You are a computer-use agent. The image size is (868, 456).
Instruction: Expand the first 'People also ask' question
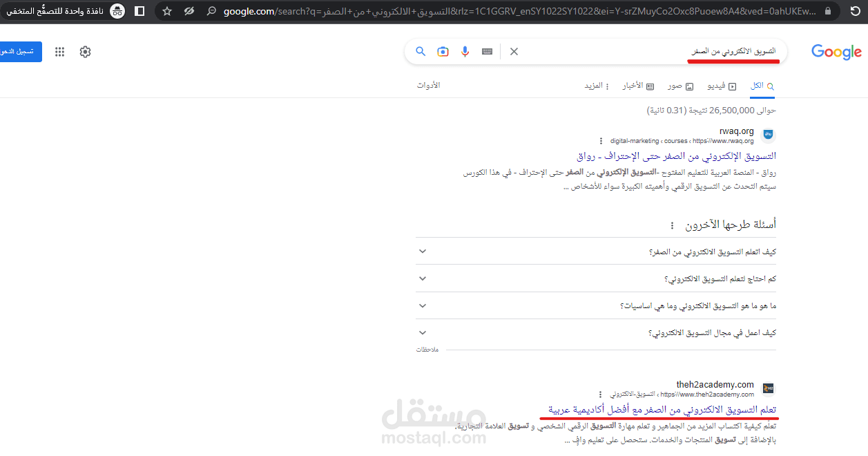coord(422,251)
